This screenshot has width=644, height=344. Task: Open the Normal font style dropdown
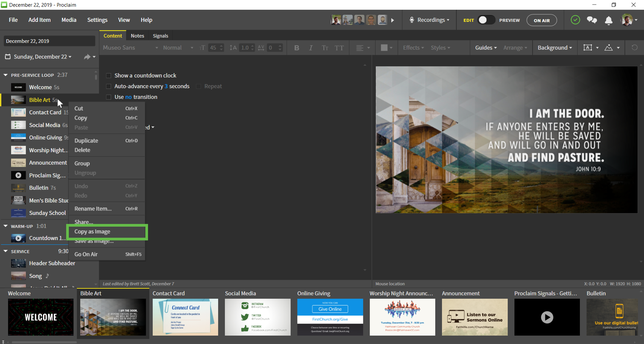pos(178,48)
